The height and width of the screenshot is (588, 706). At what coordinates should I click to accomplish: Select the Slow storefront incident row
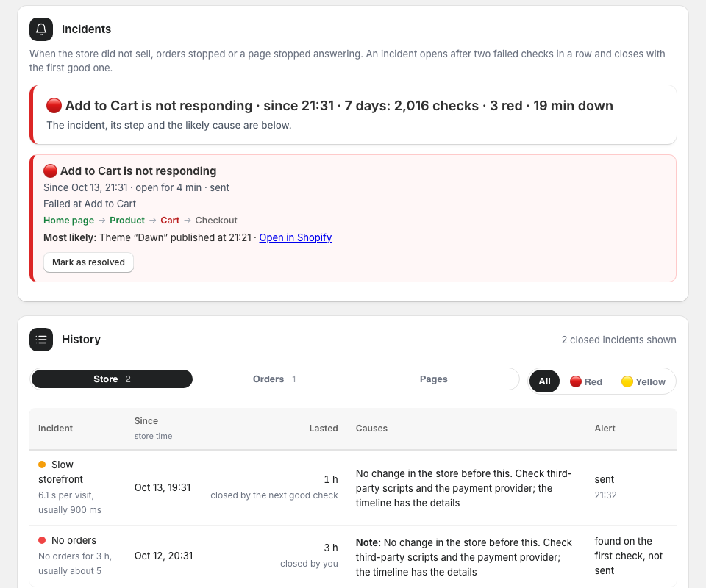[x=353, y=488]
